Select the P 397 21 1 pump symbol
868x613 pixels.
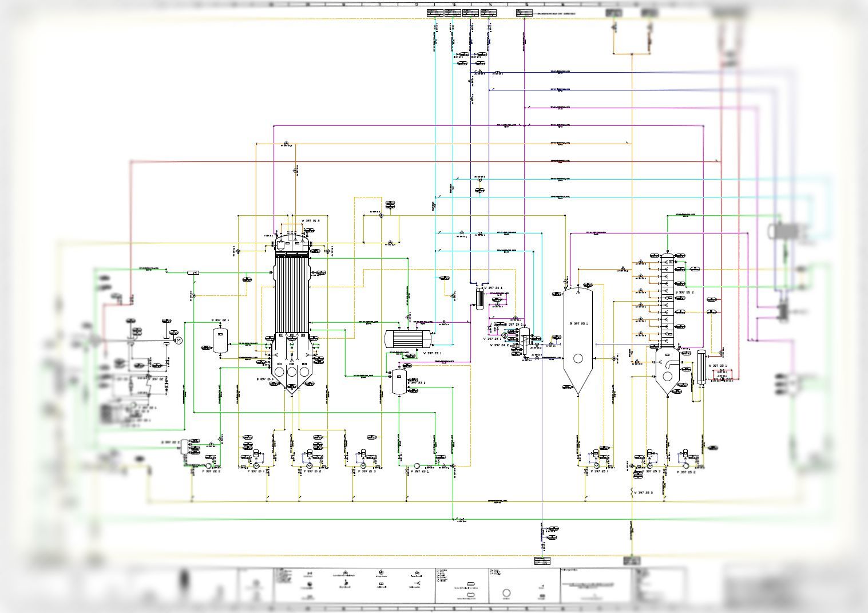point(256,465)
